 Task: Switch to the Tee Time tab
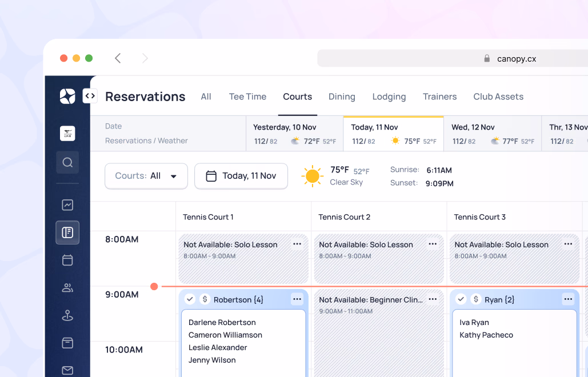pos(247,97)
